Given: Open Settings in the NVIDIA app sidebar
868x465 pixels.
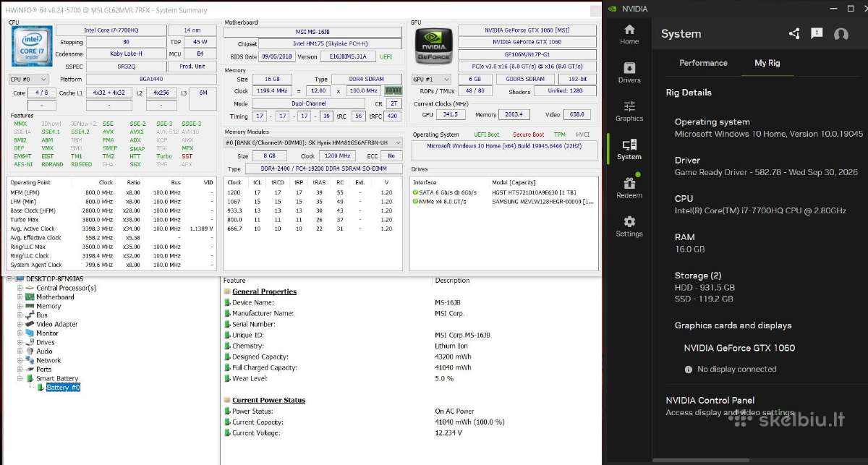Looking at the screenshot, I should [x=629, y=226].
